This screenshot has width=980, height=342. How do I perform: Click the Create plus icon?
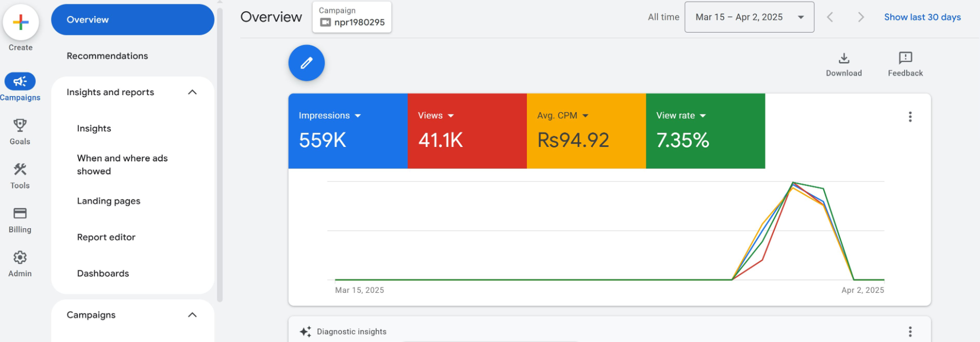pyautogui.click(x=20, y=22)
